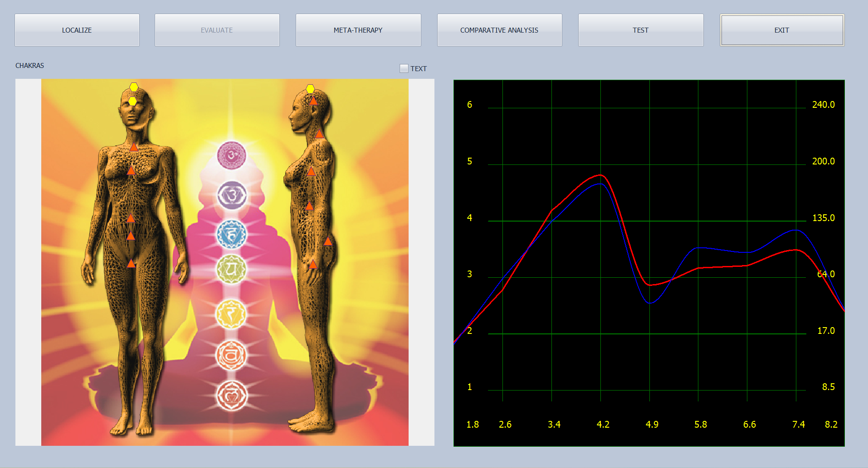Viewport: 868px width, 468px height.
Task: Click the 200.0 value on graph
Action: click(x=823, y=161)
